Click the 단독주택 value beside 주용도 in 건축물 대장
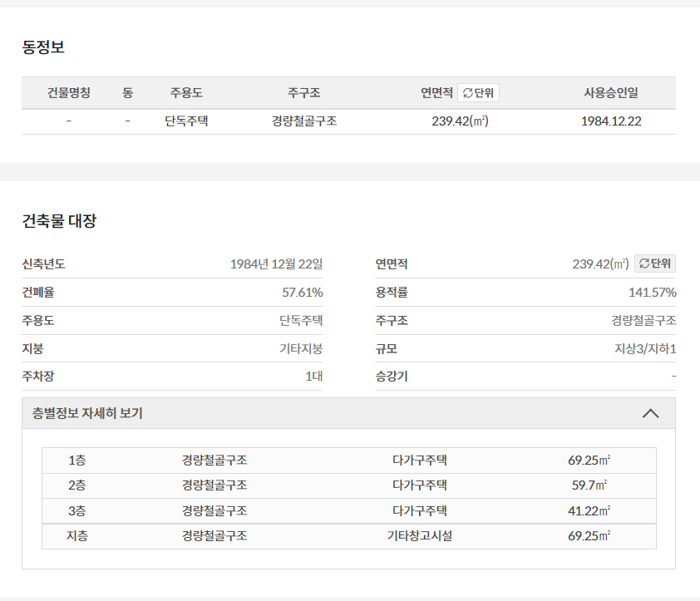 point(301,320)
